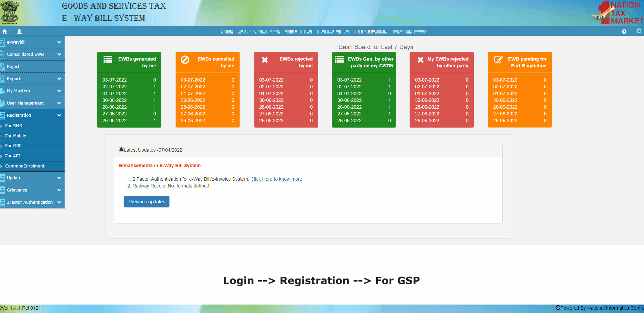The width and height of the screenshot is (644, 313).
Task: Expand the Reports menu chevron
Action: [59, 79]
